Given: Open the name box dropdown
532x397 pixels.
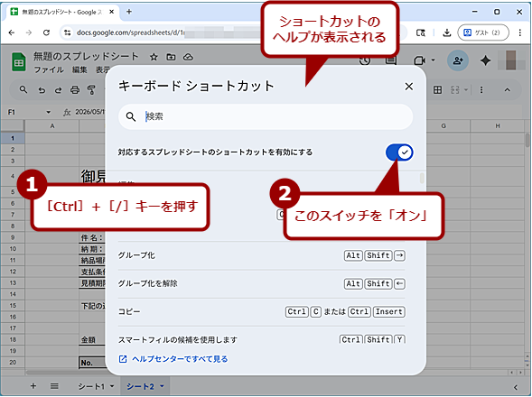Looking at the screenshot, I should tap(48, 112).
